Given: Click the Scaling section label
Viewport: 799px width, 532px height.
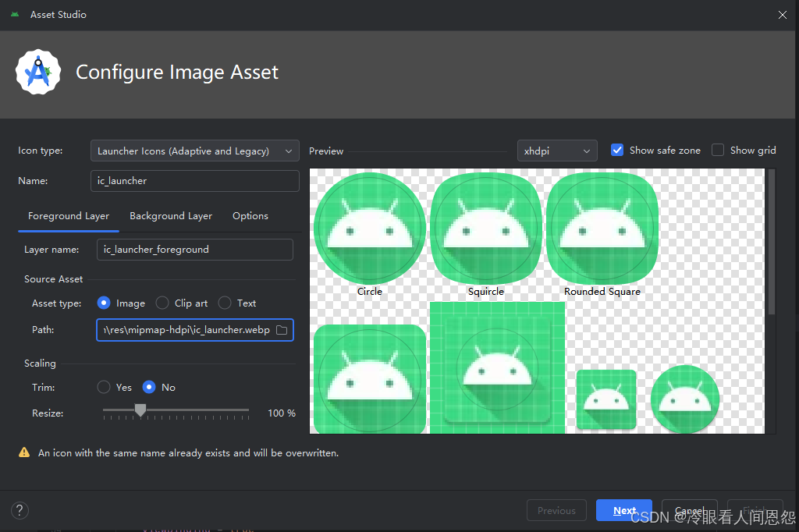Looking at the screenshot, I should pos(40,364).
